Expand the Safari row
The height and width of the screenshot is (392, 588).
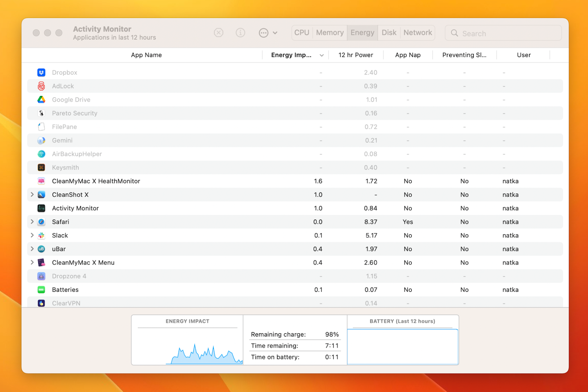[x=32, y=222]
